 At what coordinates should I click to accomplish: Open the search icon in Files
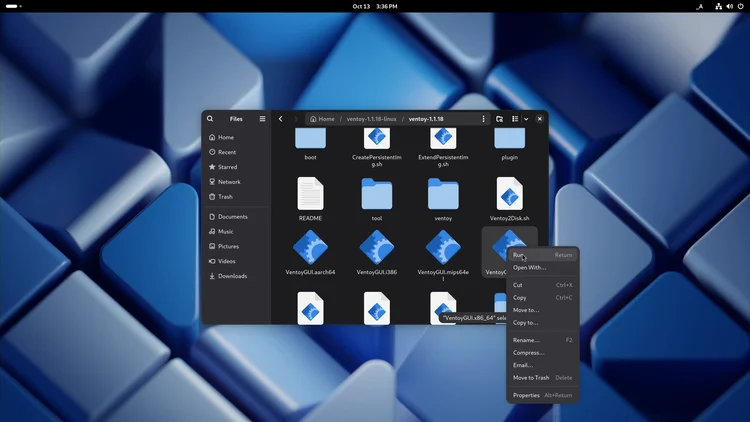coord(210,119)
